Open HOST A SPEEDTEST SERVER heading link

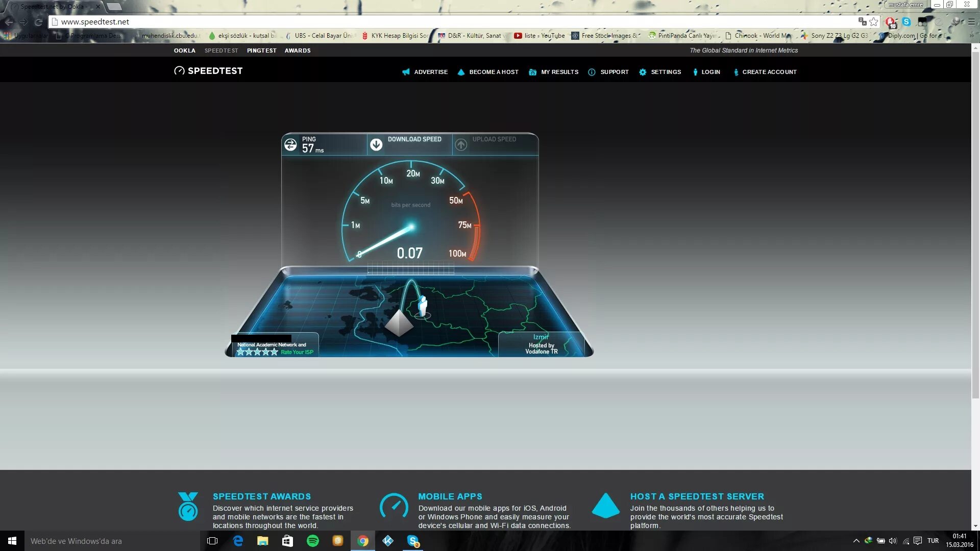point(697,496)
